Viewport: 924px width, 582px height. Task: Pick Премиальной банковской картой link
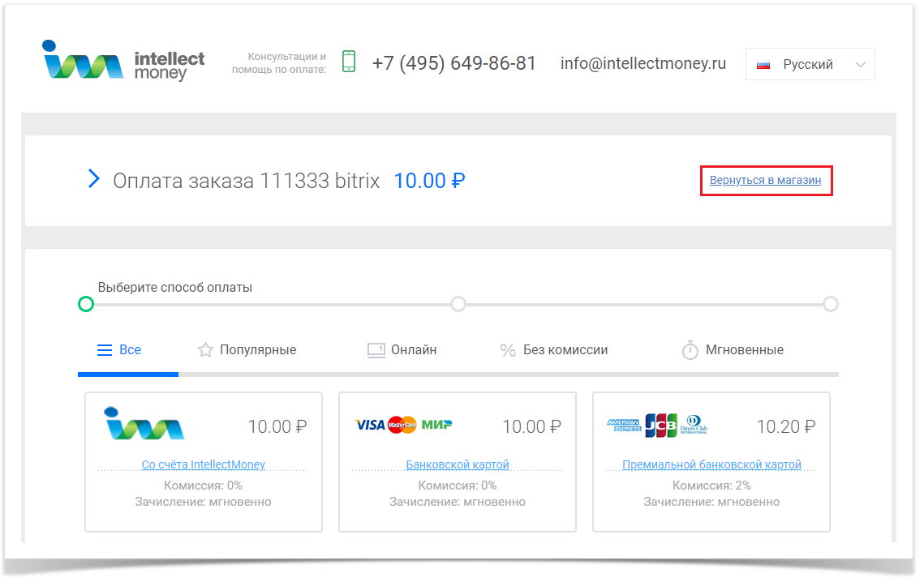pyautogui.click(x=711, y=464)
